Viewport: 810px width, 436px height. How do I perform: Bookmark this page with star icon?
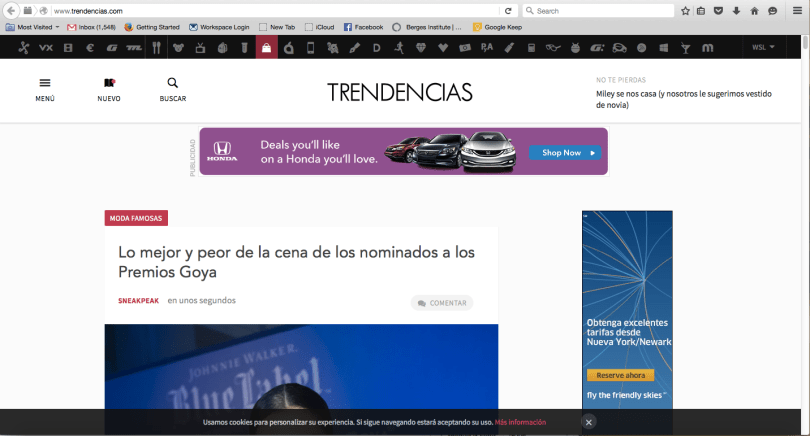[x=685, y=11]
